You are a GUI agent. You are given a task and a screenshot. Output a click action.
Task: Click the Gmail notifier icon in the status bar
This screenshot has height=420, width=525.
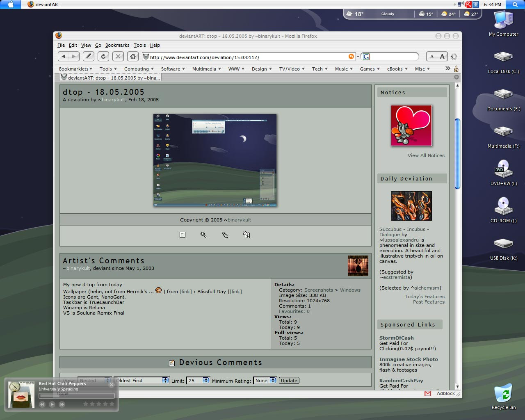428,393
